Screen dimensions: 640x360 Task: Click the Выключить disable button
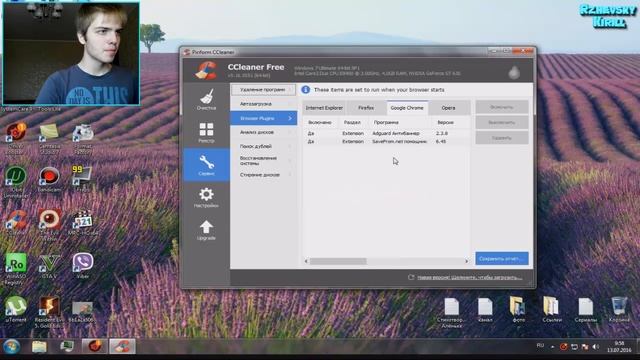[x=502, y=122]
